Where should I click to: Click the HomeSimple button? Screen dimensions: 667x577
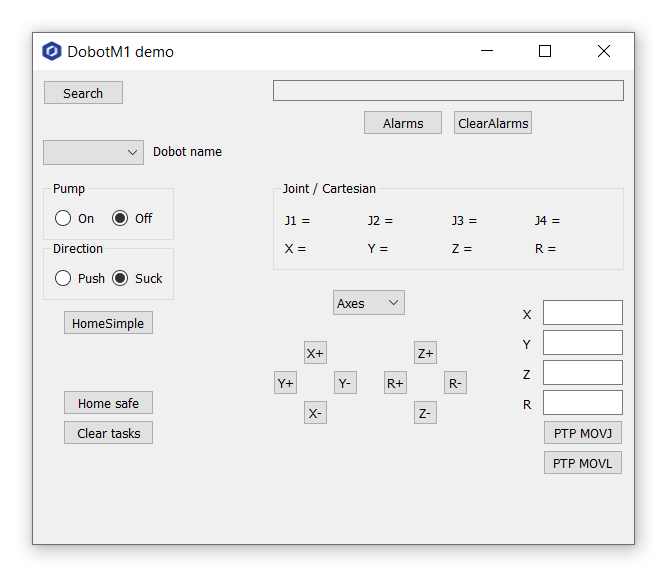coord(108,323)
